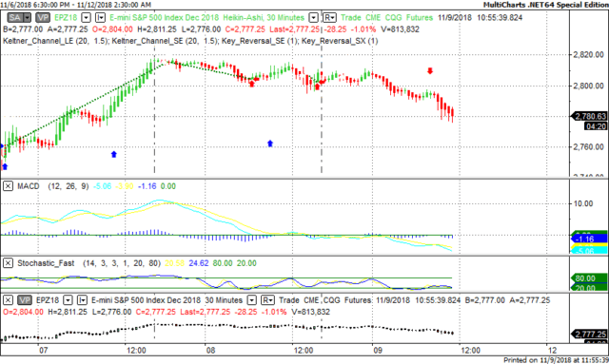
Task: Open the bar-type dropdown in bottom subchart status line
Action: 82,300
